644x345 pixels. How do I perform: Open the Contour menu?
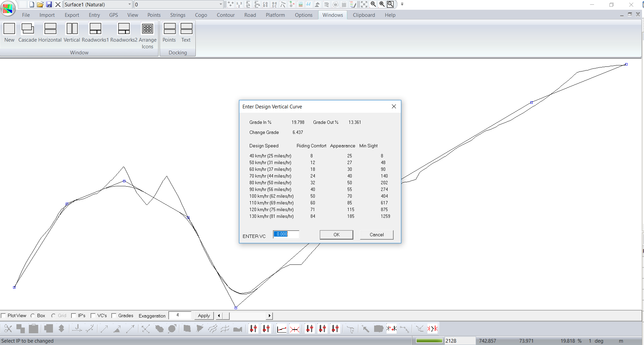coord(226,15)
